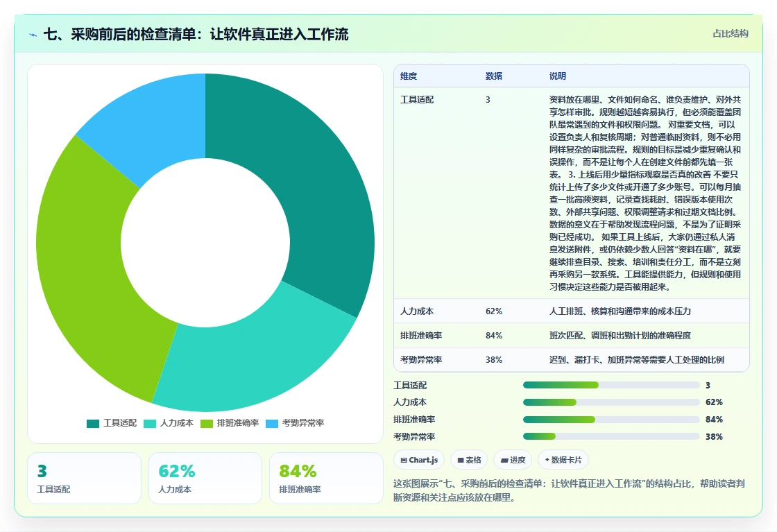This screenshot has height=532, width=777.
Task: Click the icon inside the Chart.js tag
Action: (x=403, y=460)
